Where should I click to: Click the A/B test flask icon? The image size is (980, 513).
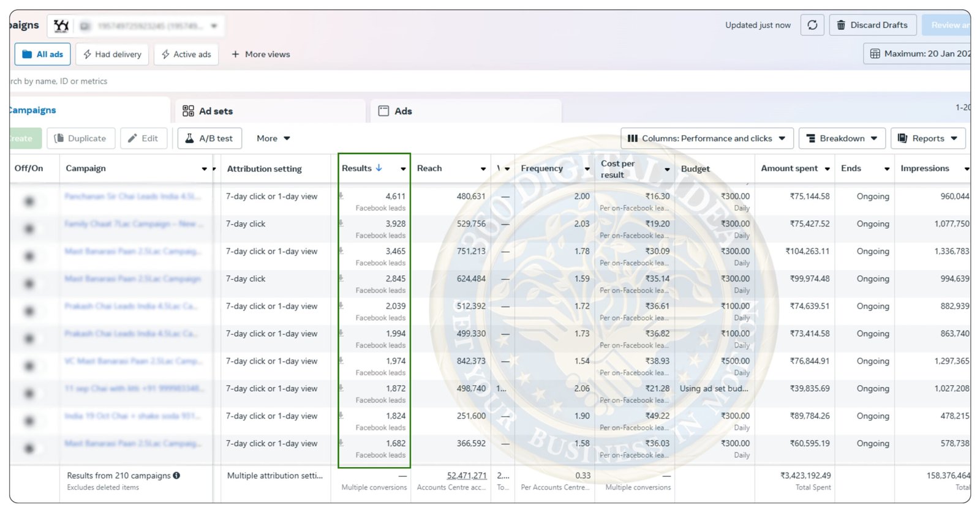click(x=190, y=138)
